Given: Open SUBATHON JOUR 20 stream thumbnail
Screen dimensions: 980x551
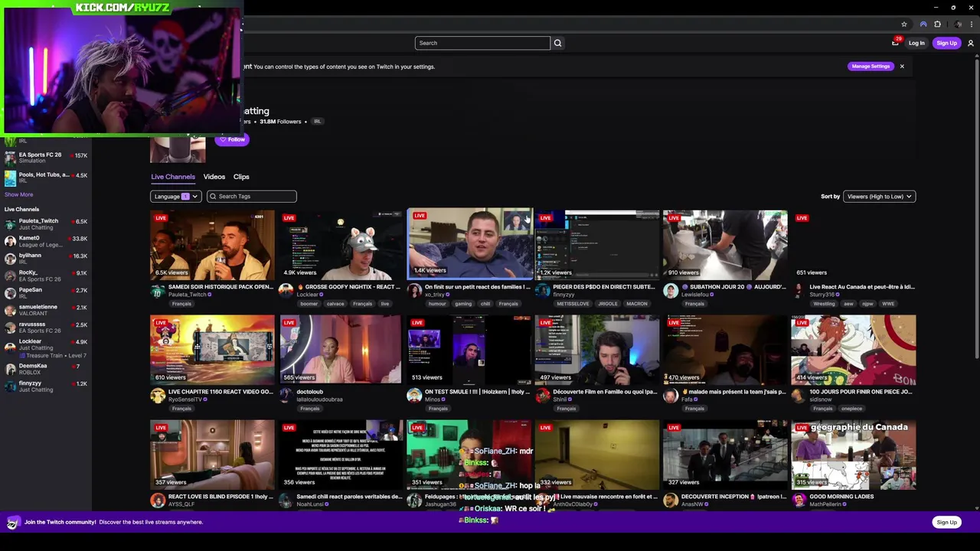Looking at the screenshot, I should (x=725, y=245).
